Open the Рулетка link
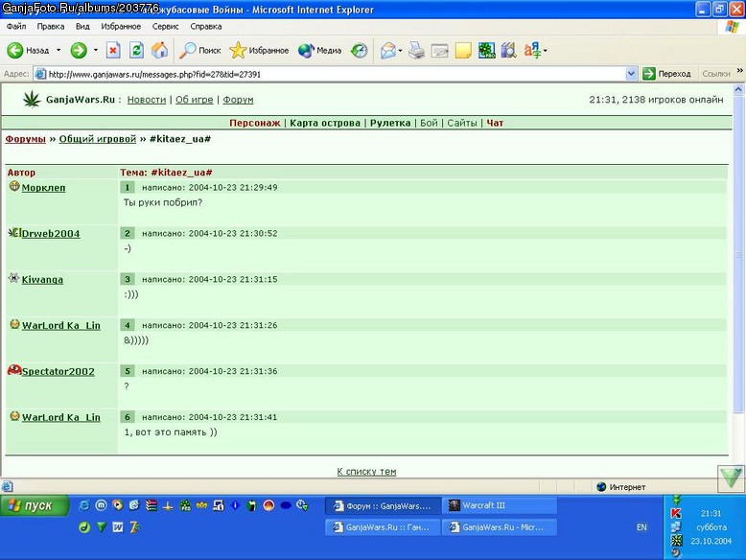The image size is (746, 560). [x=390, y=123]
